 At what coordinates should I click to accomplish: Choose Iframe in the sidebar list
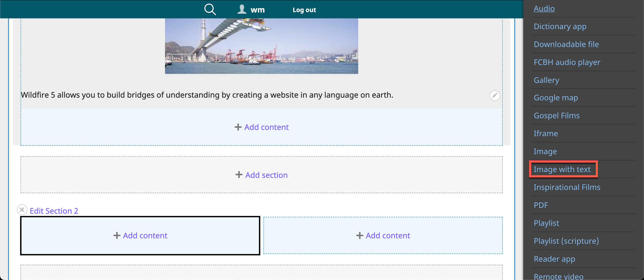[545, 134]
